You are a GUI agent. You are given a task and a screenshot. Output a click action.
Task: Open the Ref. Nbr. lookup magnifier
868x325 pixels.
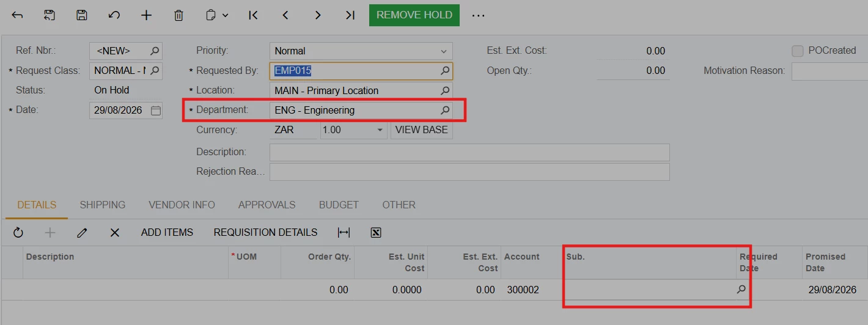click(x=155, y=51)
